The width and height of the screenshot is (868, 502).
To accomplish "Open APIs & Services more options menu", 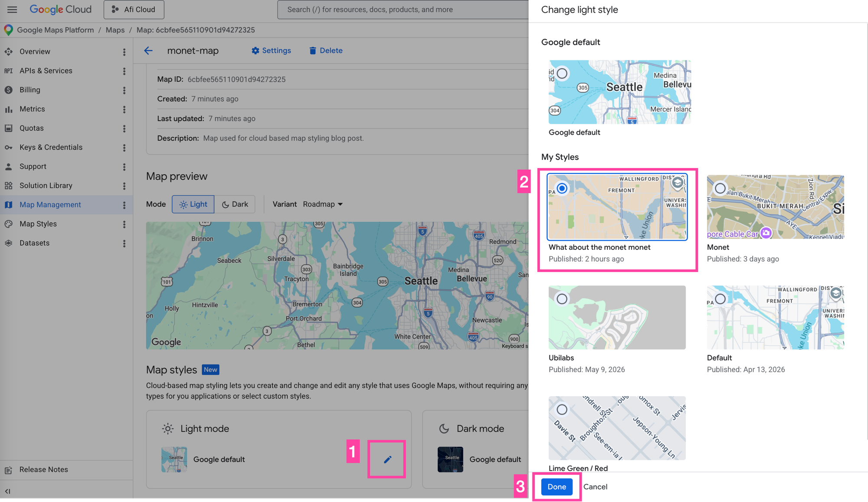I will (x=124, y=71).
